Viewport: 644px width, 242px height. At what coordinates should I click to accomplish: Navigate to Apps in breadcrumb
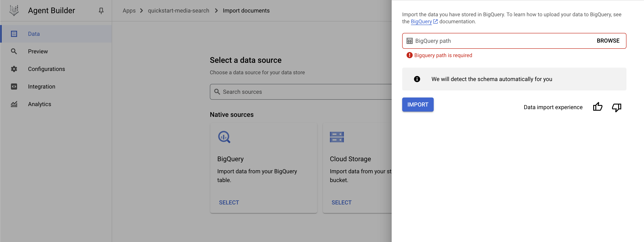(x=129, y=11)
